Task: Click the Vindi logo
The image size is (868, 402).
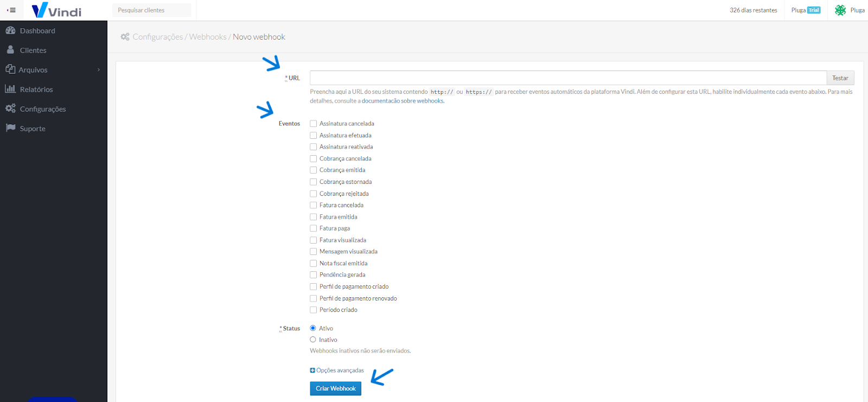Action: pyautogui.click(x=56, y=10)
